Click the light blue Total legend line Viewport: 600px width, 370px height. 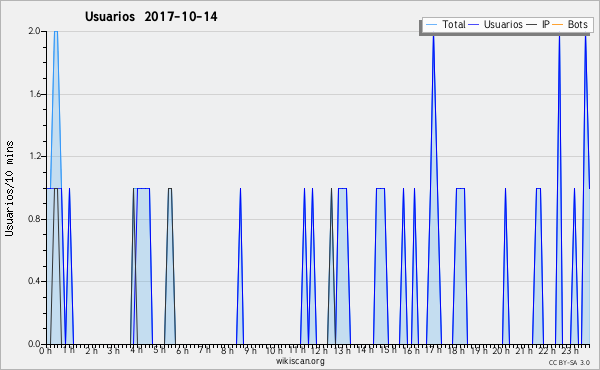[x=431, y=25]
